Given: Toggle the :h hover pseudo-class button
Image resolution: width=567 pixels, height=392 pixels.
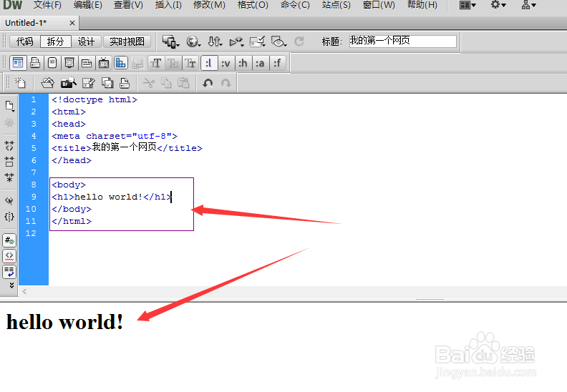Looking at the screenshot, I should click(x=243, y=63).
